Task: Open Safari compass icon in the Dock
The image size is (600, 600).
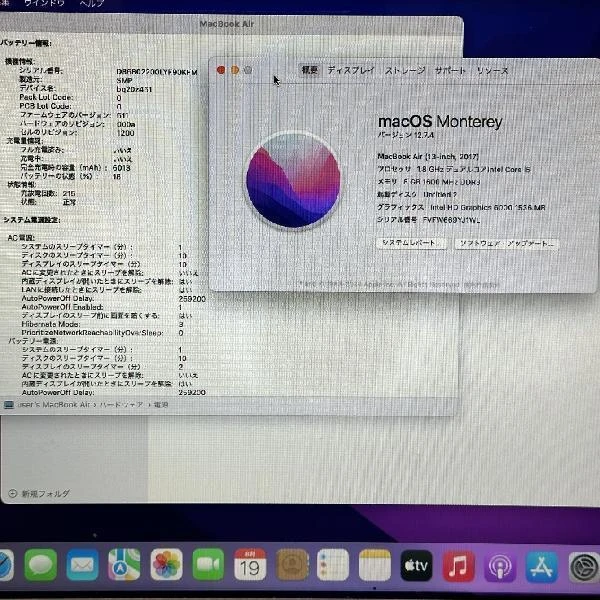Action: [6, 565]
